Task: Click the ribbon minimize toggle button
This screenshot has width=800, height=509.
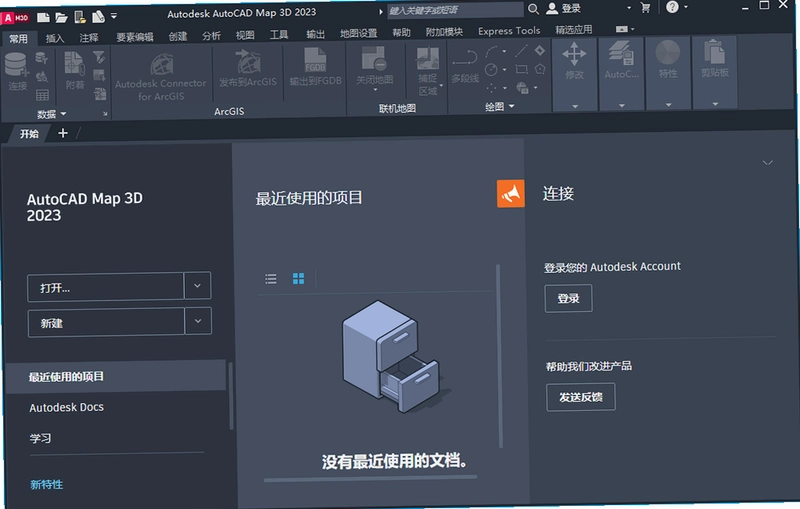Action: click(624, 29)
